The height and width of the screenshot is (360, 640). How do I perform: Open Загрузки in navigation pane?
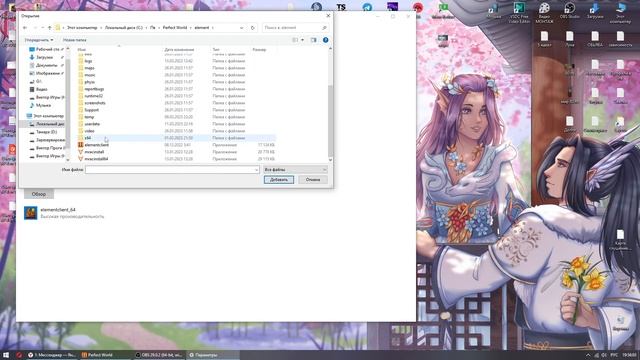44,58
